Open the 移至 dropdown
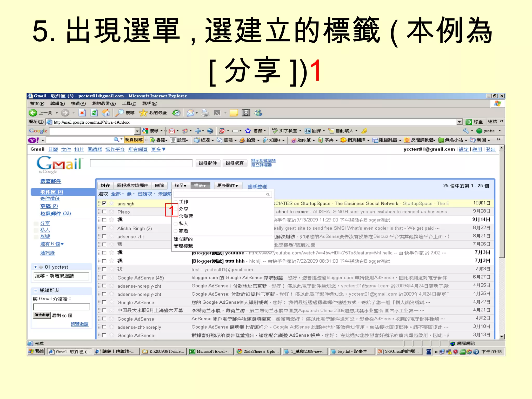Viewport: 532px width, 399px height. (181, 185)
